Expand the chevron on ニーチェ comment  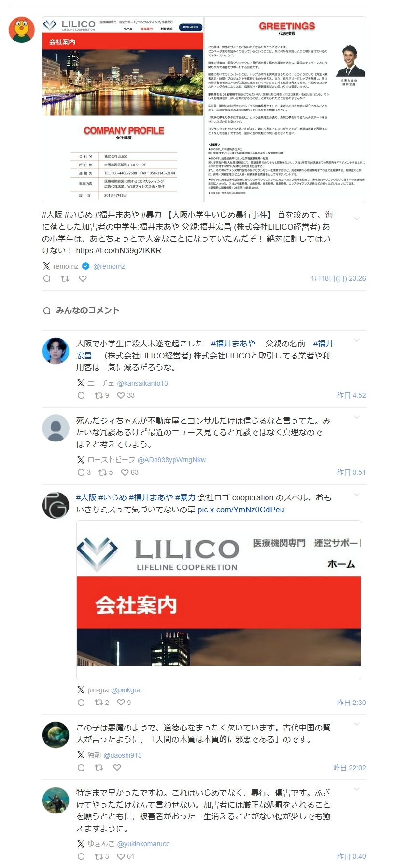coord(357,340)
